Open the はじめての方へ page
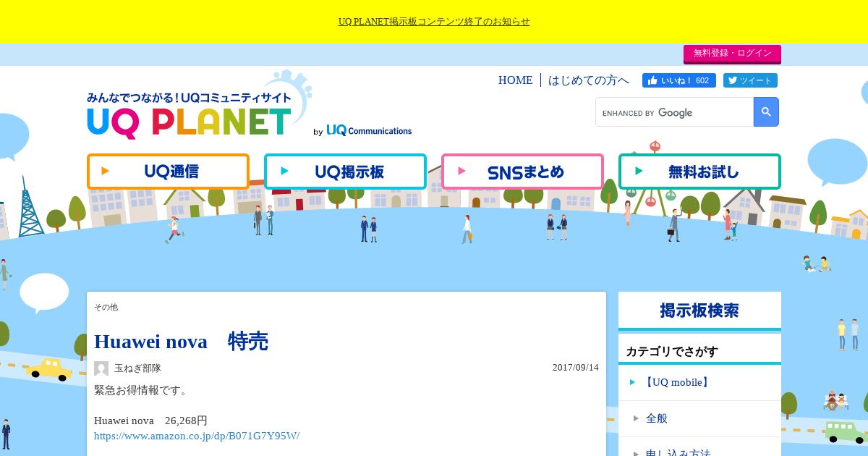The image size is (868, 456). click(x=589, y=80)
